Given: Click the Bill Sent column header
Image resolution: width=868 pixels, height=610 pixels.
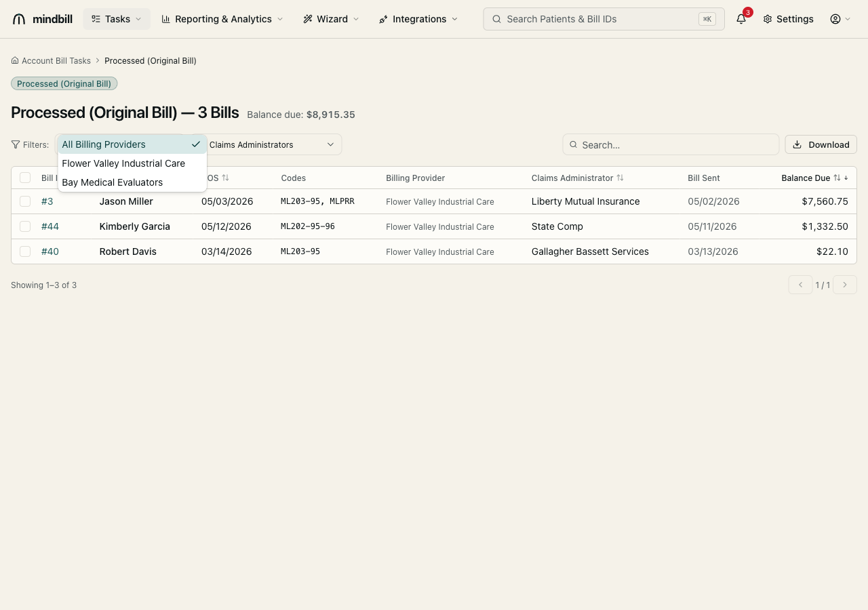Looking at the screenshot, I should click(704, 178).
